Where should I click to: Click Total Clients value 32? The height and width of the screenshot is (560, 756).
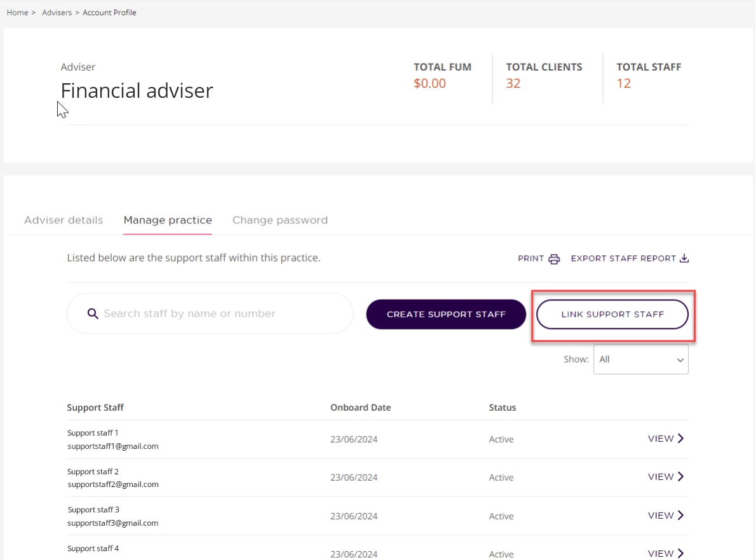pos(513,83)
